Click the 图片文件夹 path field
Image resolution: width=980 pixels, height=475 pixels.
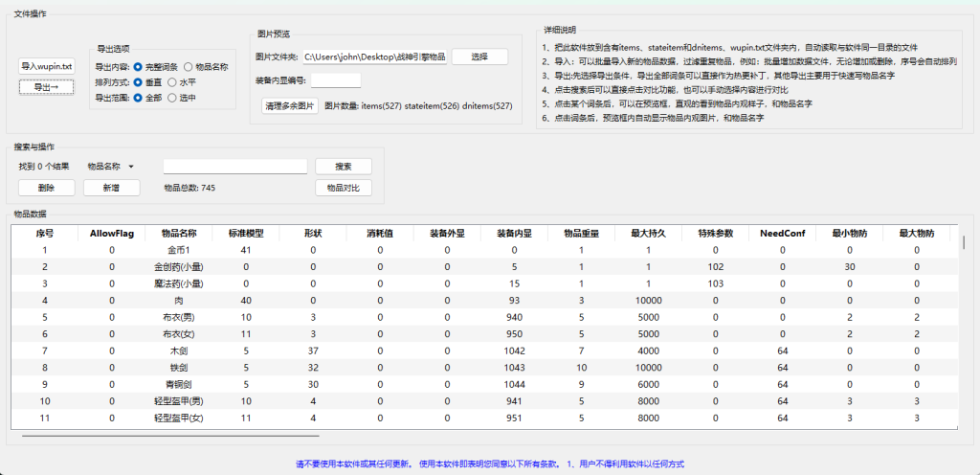coord(375,57)
